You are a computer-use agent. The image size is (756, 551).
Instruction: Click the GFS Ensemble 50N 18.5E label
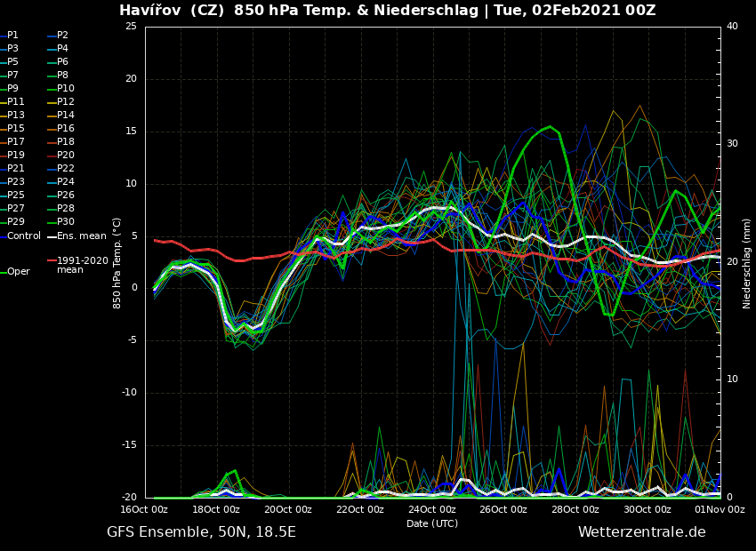click(x=201, y=532)
